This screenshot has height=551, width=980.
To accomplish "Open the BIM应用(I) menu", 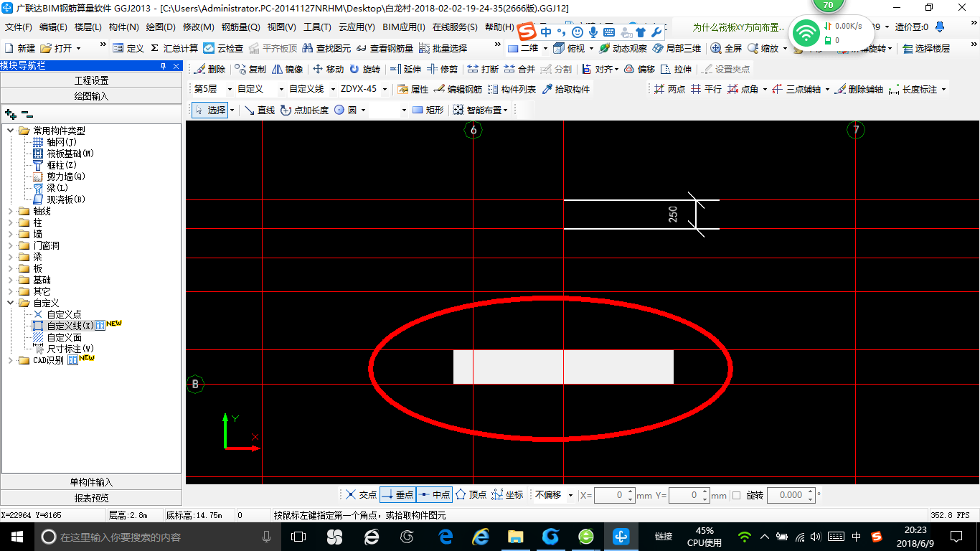I will pyautogui.click(x=404, y=27).
